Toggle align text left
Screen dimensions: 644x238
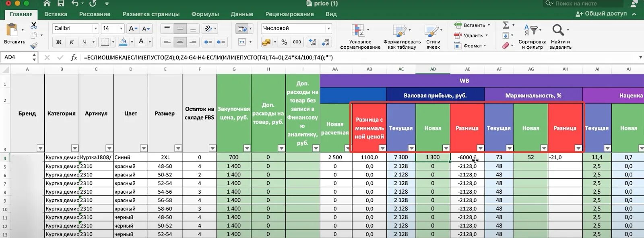pyautogui.click(x=167, y=42)
